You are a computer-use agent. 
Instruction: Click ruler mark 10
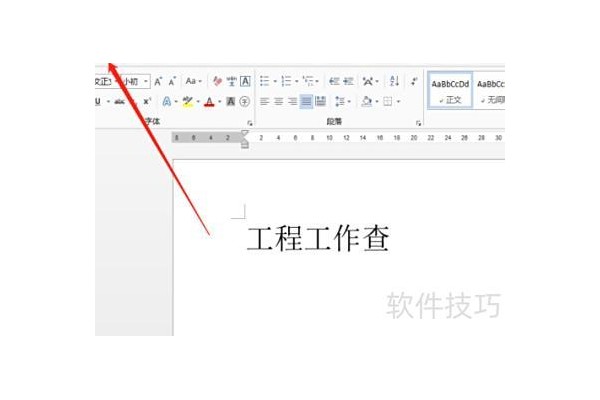pos(329,137)
